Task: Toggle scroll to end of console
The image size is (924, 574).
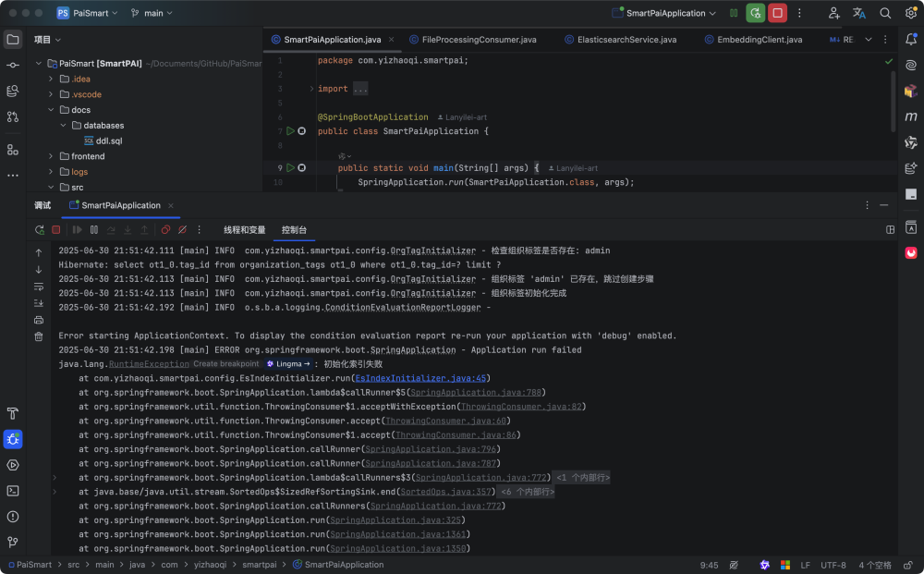Action: 39,303
